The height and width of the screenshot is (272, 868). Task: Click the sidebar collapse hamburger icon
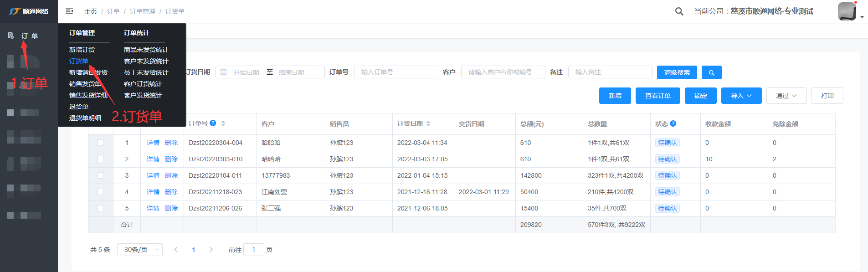pyautogui.click(x=69, y=11)
